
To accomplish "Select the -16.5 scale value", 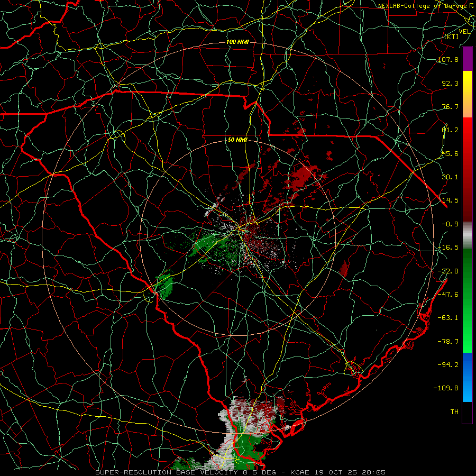I will pyautogui.click(x=448, y=247).
